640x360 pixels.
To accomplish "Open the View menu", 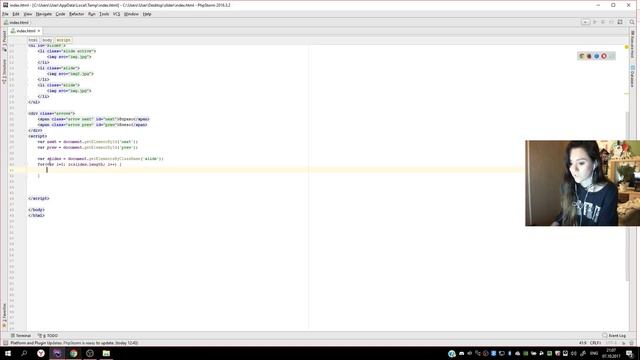I will pyautogui.click(x=28, y=14).
